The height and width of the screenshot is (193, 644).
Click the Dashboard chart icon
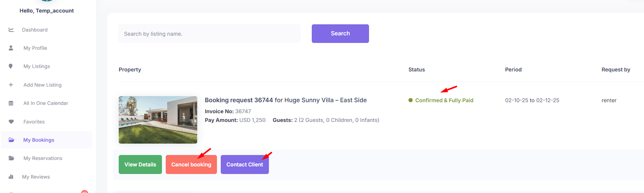(x=11, y=30)
